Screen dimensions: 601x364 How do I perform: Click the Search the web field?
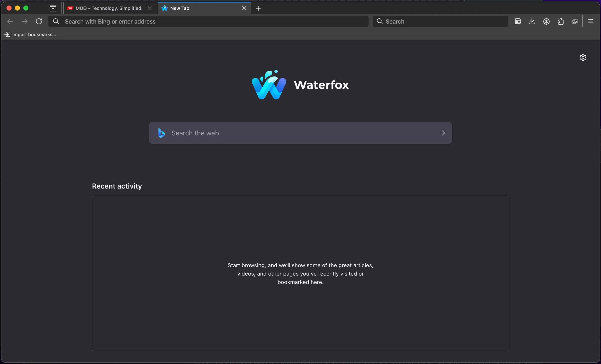point(300,133)
